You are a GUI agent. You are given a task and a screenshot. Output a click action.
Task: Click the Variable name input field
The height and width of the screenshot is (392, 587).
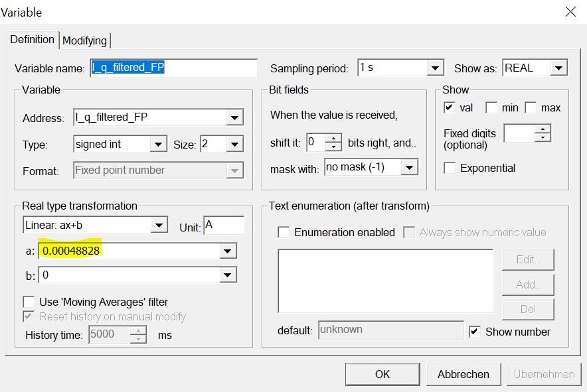(173, 68)
